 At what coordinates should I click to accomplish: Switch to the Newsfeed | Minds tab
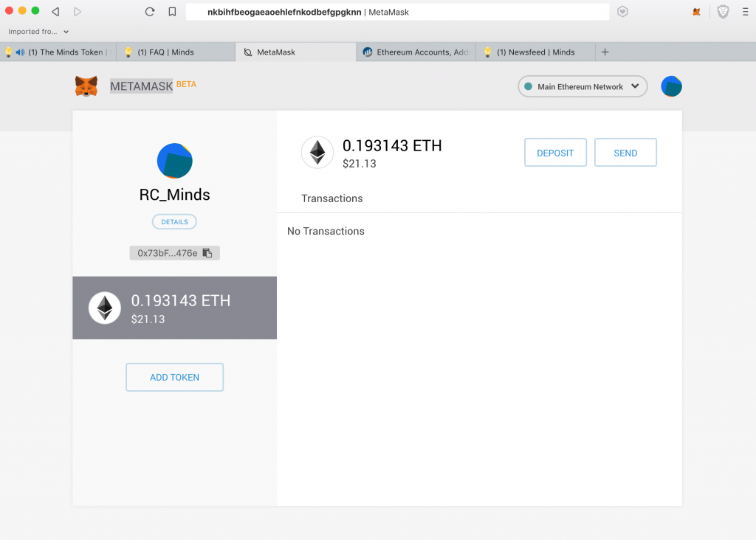click(x=535, y=52)
